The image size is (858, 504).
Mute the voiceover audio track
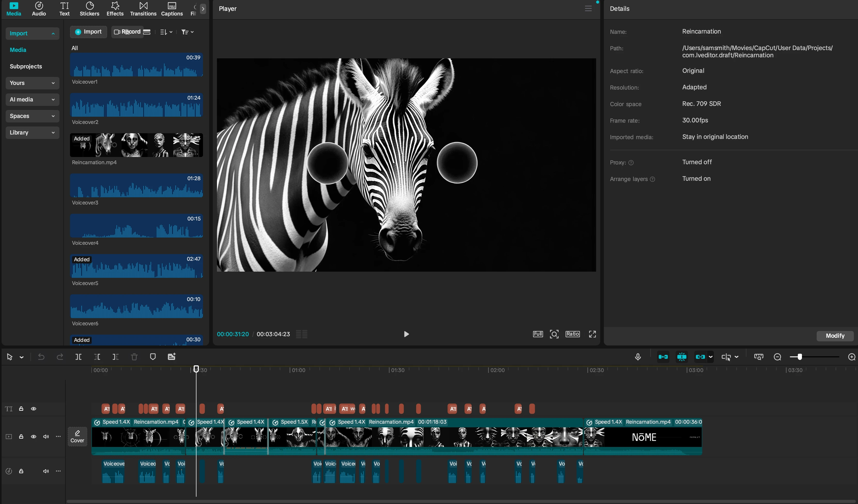pyautogui.click(x=46, y=471)
